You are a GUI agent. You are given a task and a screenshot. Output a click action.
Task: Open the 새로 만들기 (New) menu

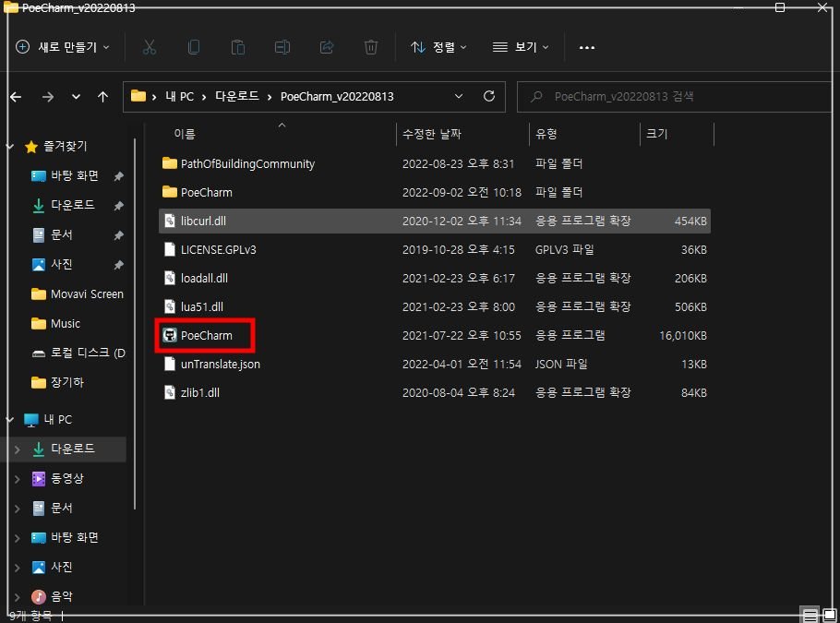tap(62, 47)
